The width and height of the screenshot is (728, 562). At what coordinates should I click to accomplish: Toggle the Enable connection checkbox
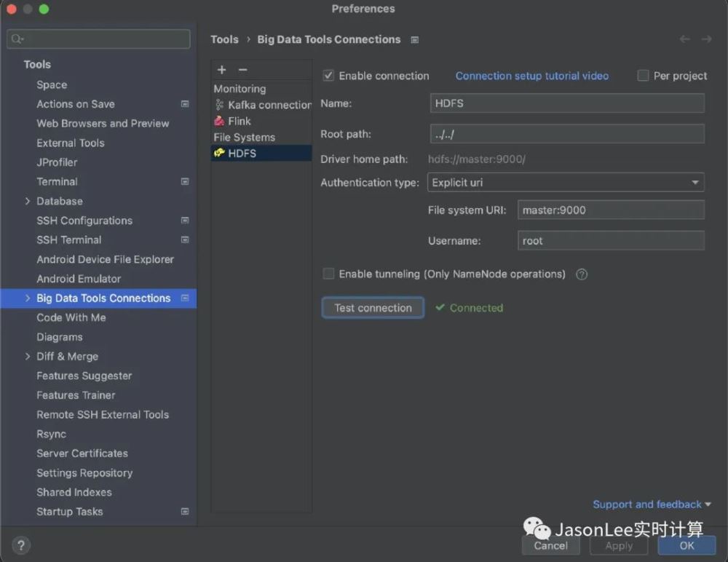(x=328, y=76)
